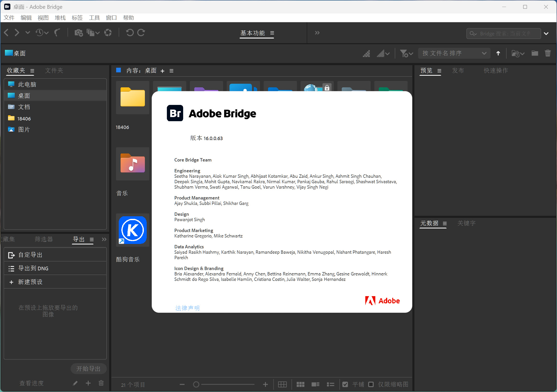Rotate image 90 degrees counterclockwise

[130, 32]
